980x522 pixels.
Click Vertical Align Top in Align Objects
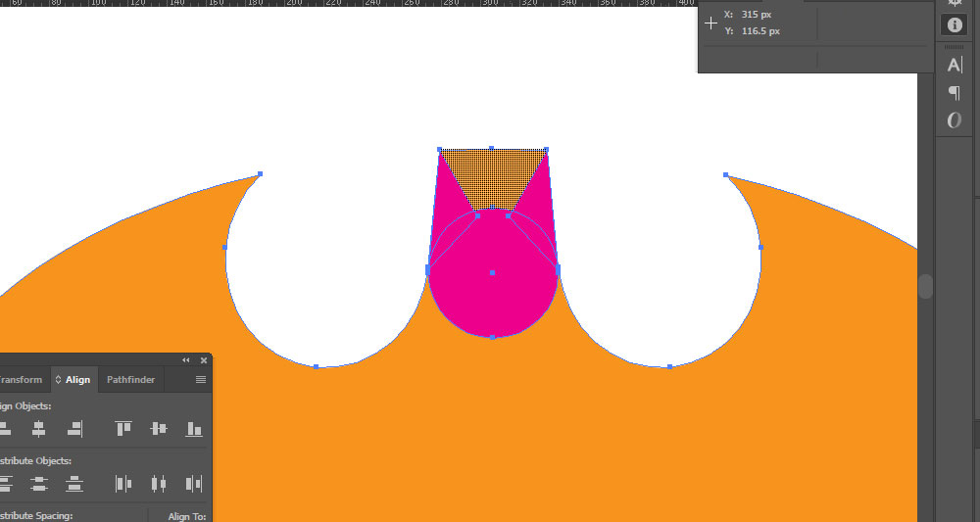click(123, 428)
